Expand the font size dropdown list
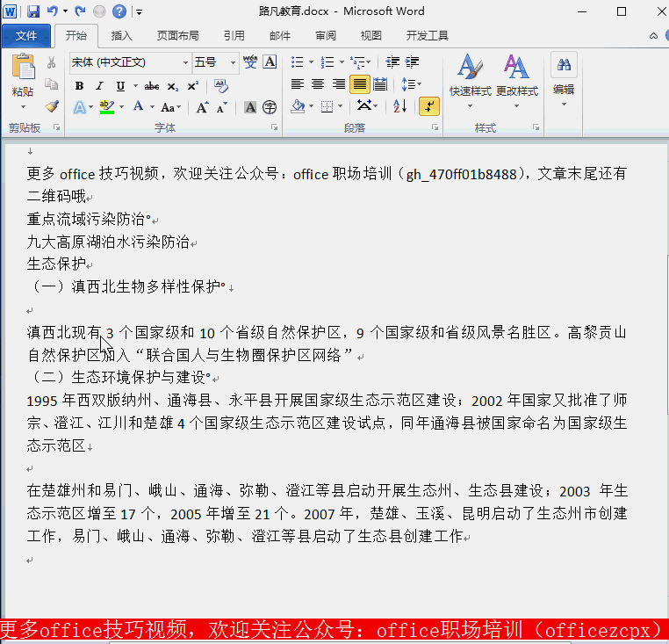The height and width of the screenshot is (644, 669). pyautogui.click(x=233, y=62)
